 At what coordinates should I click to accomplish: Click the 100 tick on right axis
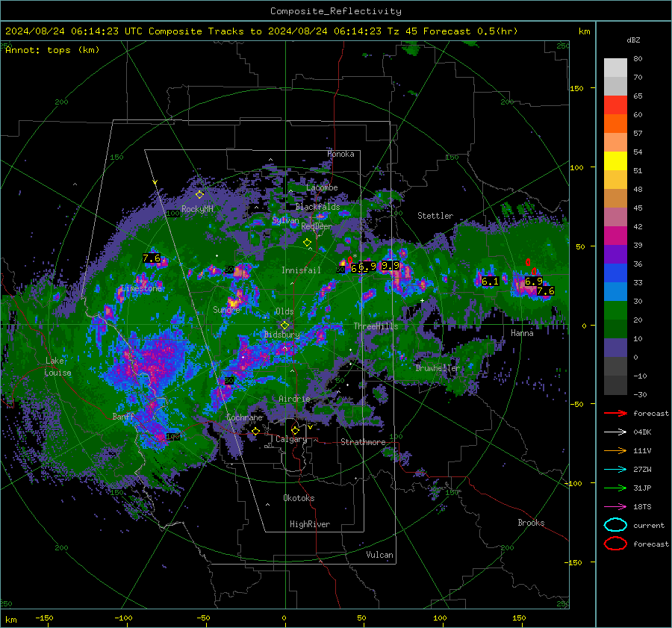pos(576,167)
